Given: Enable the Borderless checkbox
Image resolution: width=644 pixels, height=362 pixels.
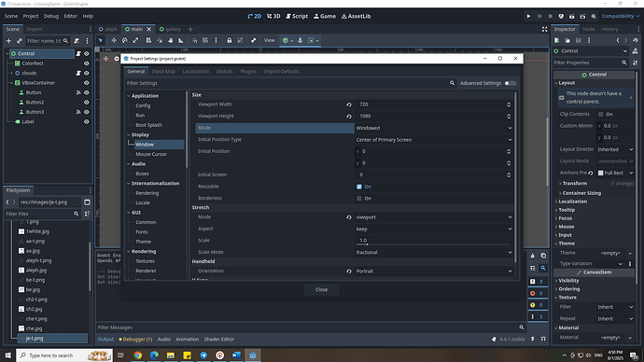Looking at the screenshot, I should 359,199.
